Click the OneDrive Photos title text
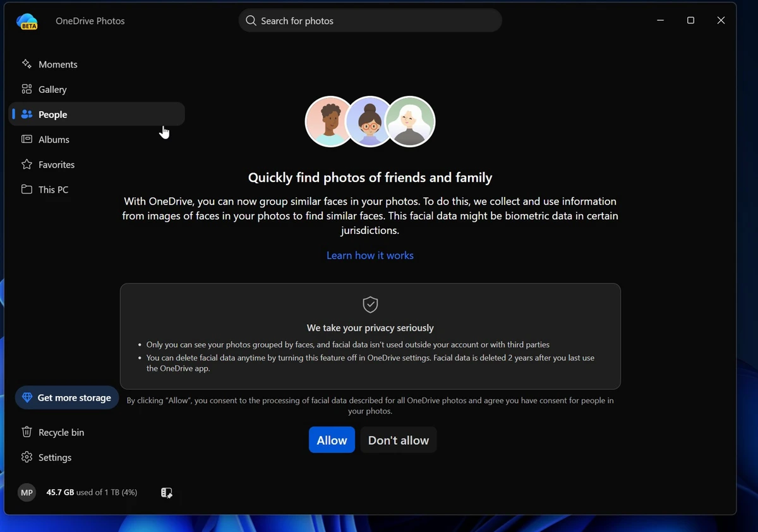The height and width of the screenshot is (532, 758). coord(90,21)
